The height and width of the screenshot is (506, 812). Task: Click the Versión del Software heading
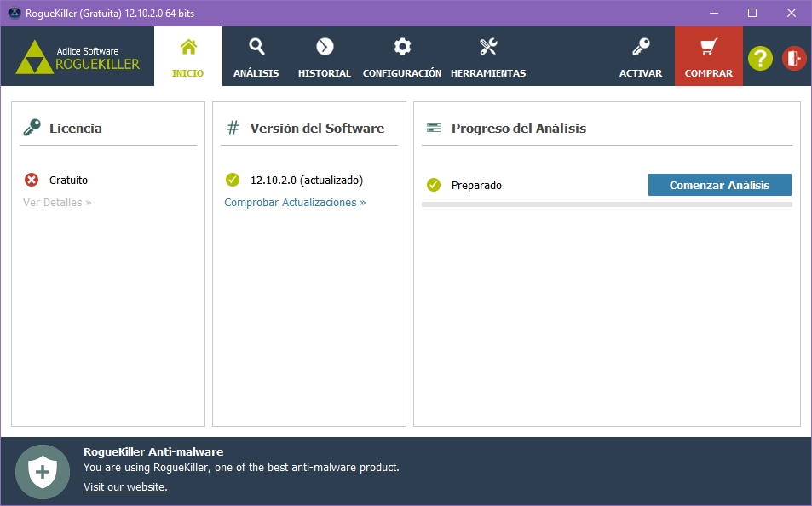tap(318, 128)
